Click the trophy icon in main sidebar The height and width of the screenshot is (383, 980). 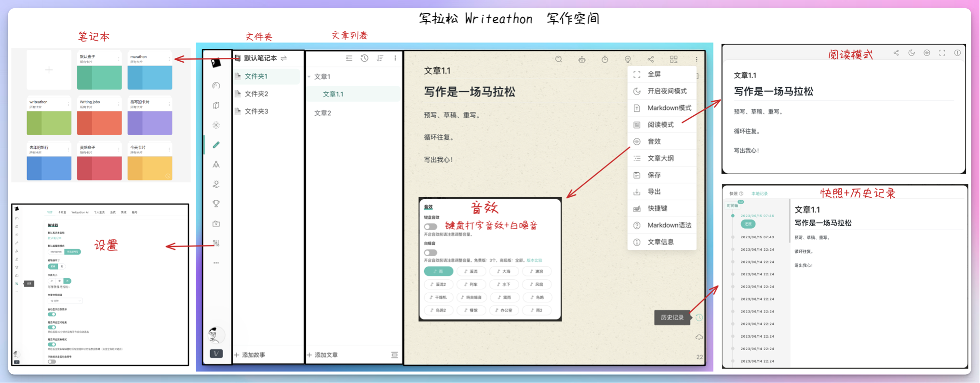click(216, 204)
